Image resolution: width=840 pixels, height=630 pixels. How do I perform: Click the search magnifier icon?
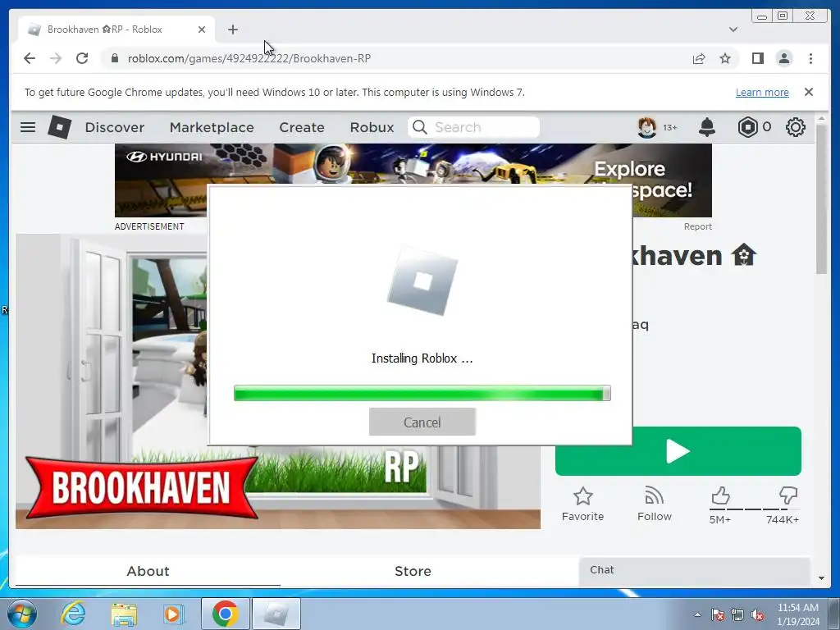[420, 127]
